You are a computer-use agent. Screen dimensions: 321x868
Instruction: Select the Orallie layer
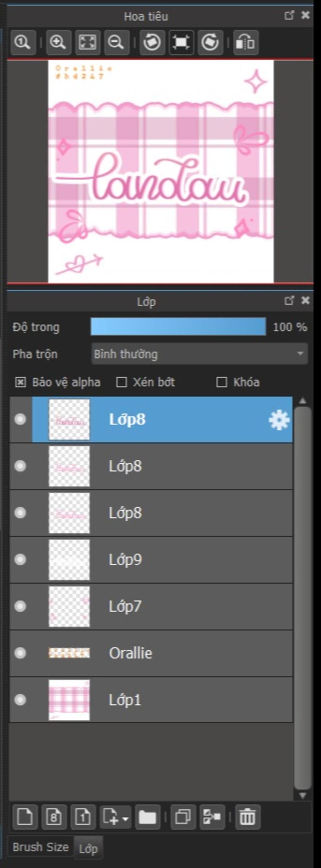point(151,653)
